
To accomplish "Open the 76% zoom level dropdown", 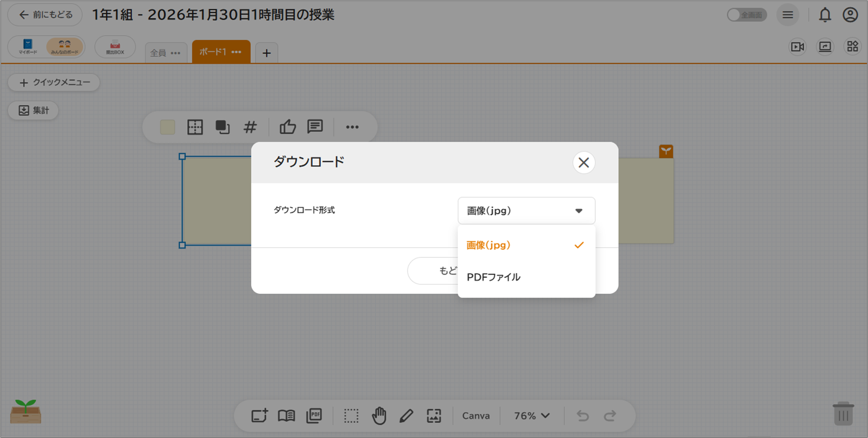I will click(x=531, y=416).
